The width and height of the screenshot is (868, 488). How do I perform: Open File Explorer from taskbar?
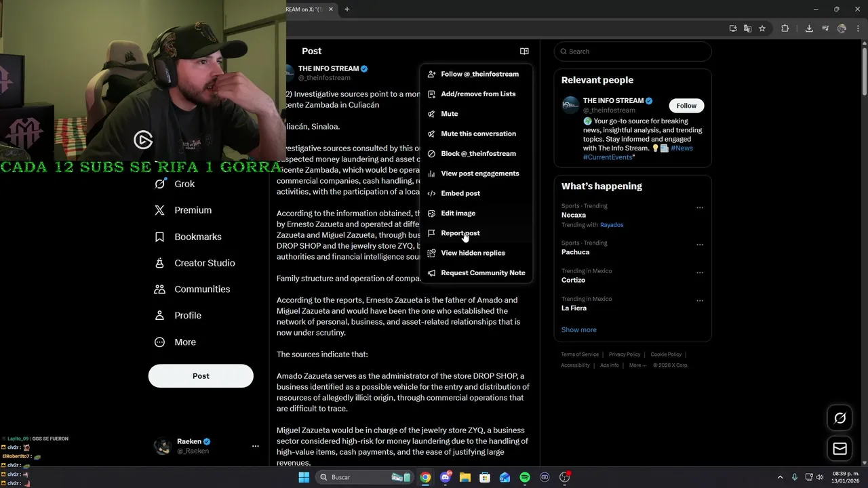pyautogui.click(x=465, y=477)
